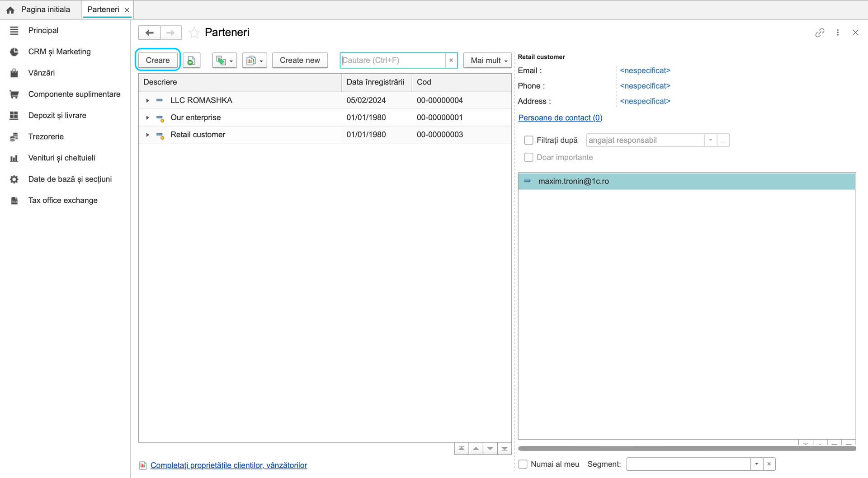The width and height of the screenshot is (868, 478).
Task: Go back with the left arrow button
Action: pyautogui.click(x=149, y=33)
